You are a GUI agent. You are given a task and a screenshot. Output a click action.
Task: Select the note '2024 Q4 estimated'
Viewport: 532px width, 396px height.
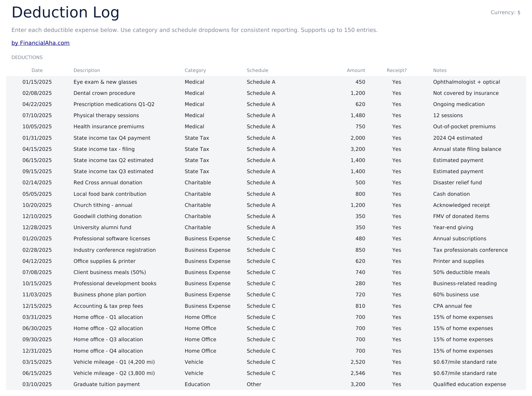pyautogui.click(x=458, y=138)
